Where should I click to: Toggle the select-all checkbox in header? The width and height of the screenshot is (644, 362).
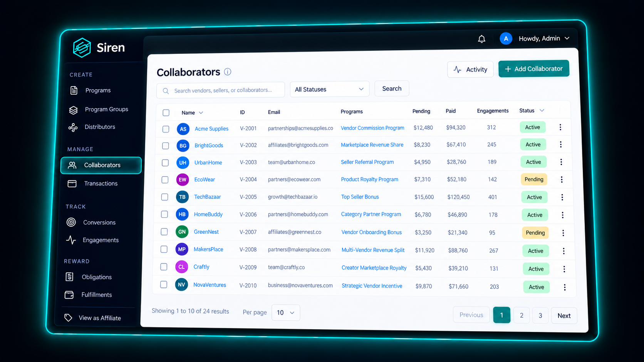pos(166,113)
